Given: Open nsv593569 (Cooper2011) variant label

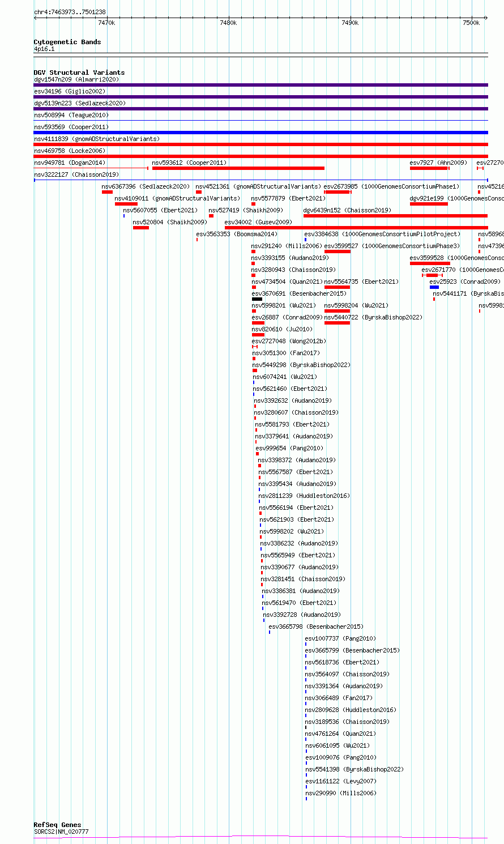Looking at the screenshot, I should [x=71, y=127].
